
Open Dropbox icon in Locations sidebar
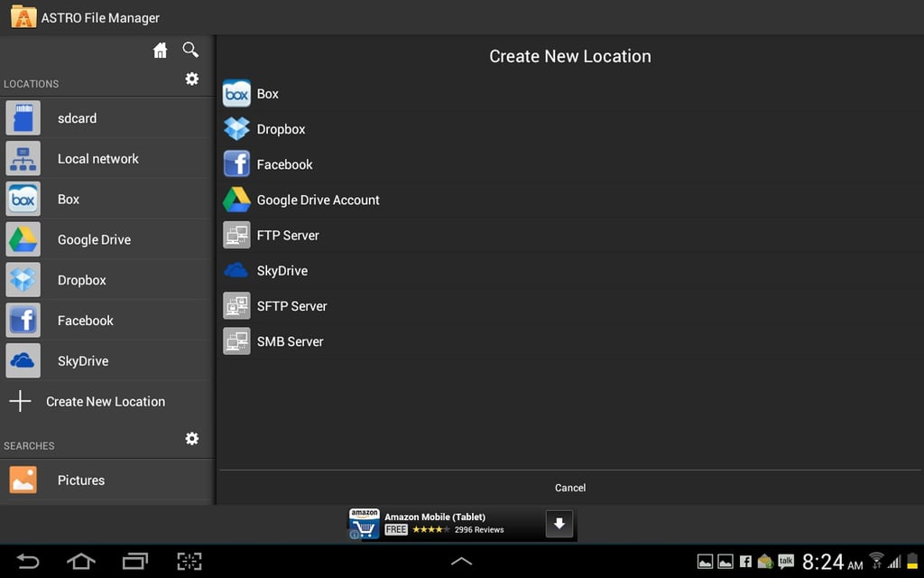[x=23, y=280]
